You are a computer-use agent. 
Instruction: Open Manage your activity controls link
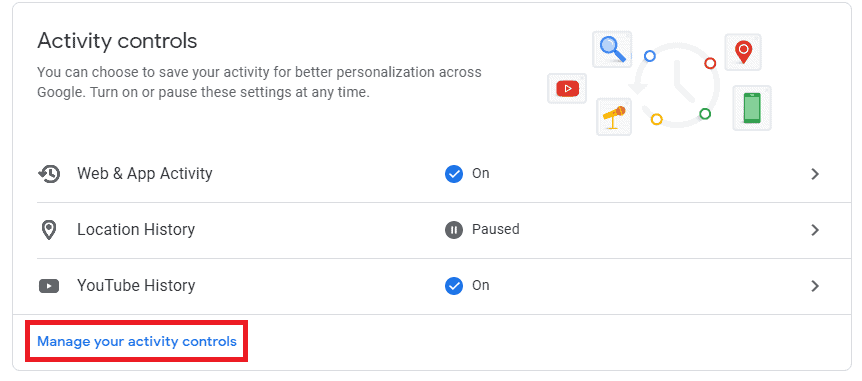[x=137, y=341]
